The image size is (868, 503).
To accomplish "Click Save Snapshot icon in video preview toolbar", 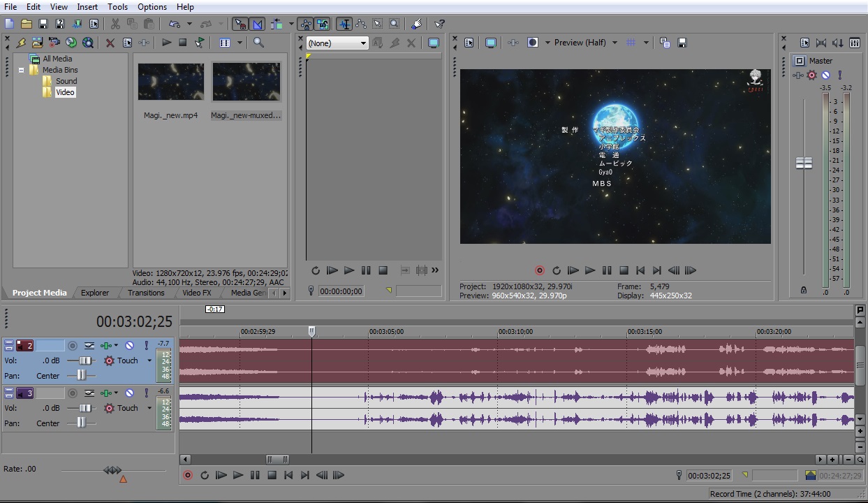I will click(x=682, y=43).
